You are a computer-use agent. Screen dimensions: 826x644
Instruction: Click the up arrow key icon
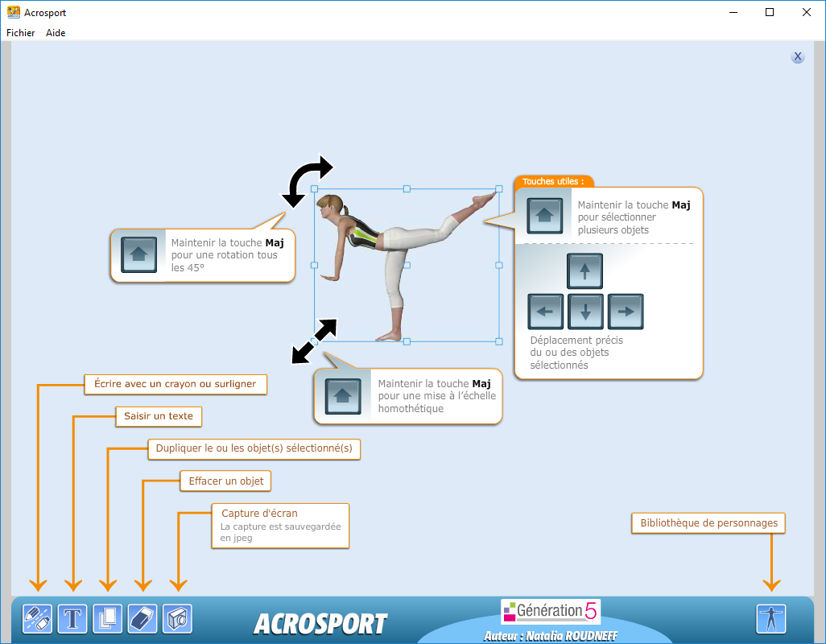585,271
